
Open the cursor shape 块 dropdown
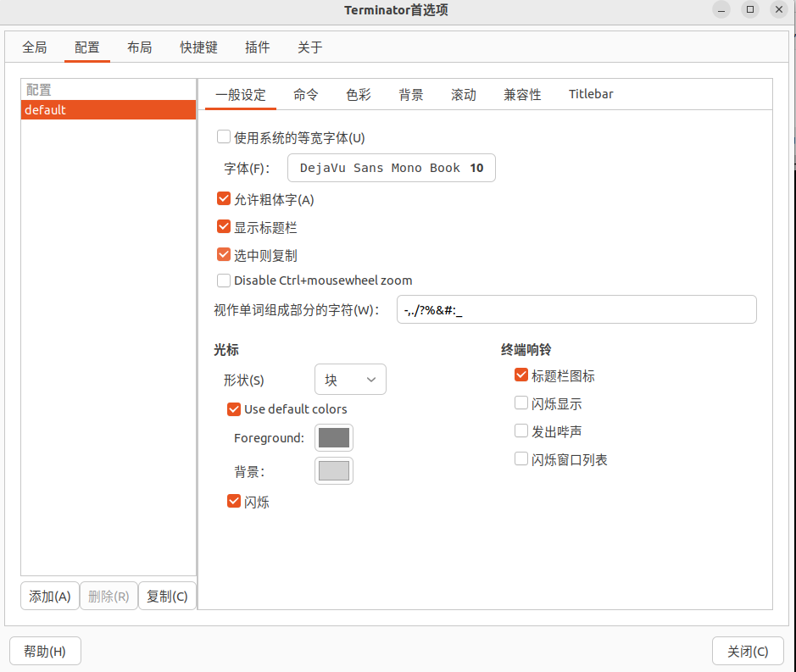coord(350,380)
